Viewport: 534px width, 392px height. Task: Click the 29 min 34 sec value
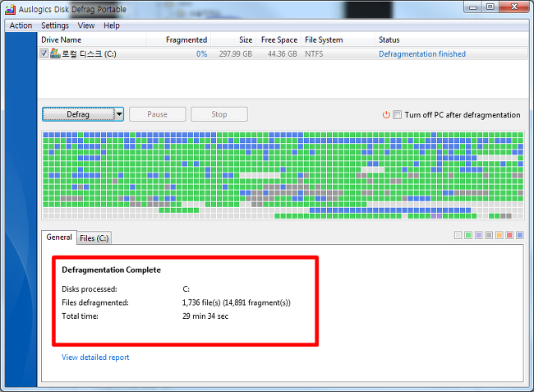pyautogui.click(x=205, y=316)
